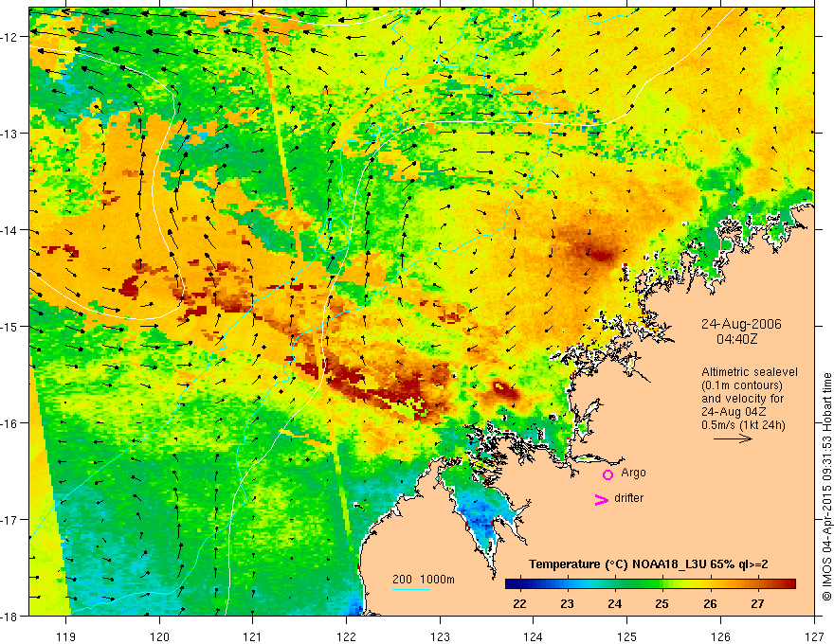Click the latitude label -14
This screenshot has width=834, height=644.
tap(10, 230)
